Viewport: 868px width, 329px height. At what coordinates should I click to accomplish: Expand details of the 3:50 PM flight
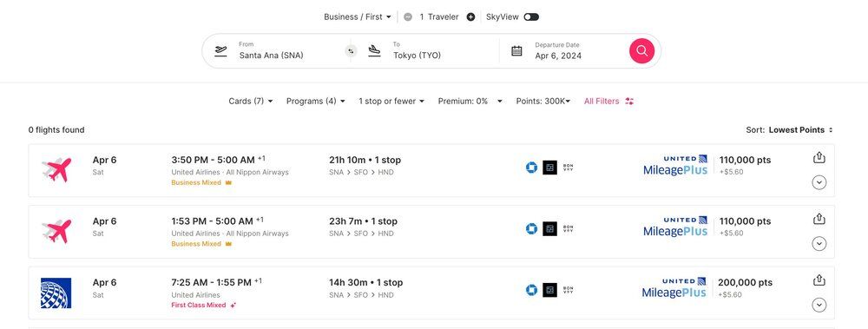[819, 182]
